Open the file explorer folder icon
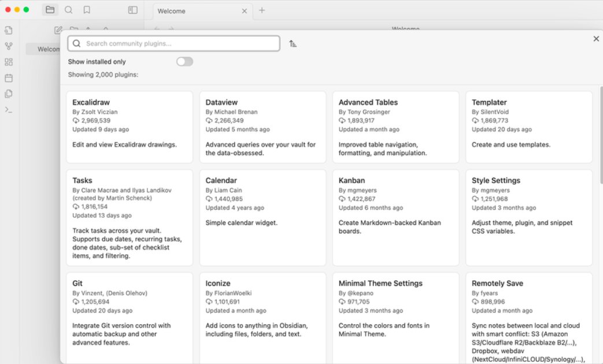Viewport: 603px width, 364px height. (50, 10)
